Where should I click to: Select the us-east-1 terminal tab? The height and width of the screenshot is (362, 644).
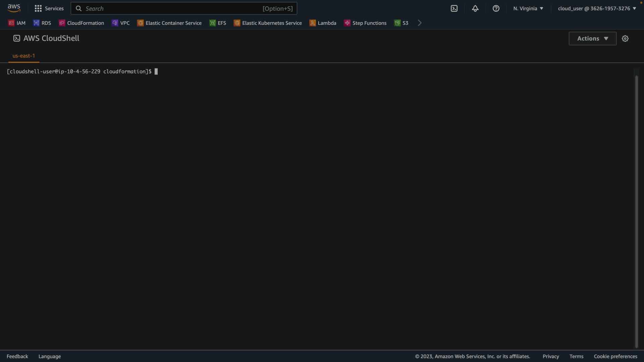pos(23,56)
